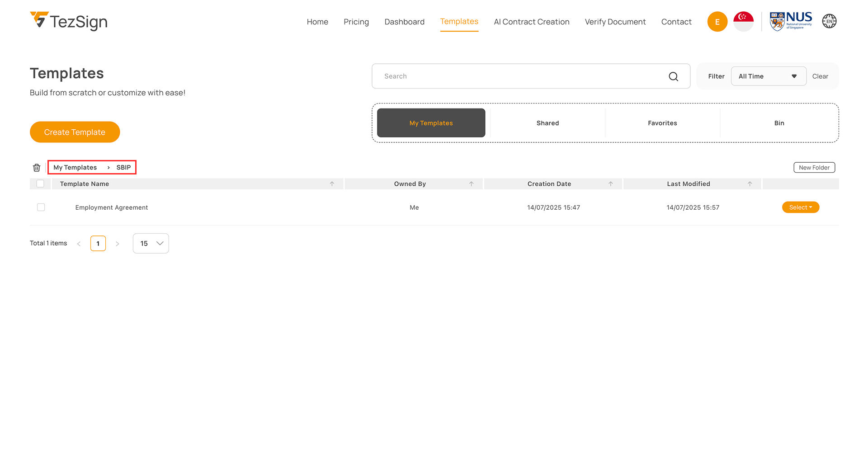Click the New Folder button
The image size is (868, 452).
pos(814,168)
